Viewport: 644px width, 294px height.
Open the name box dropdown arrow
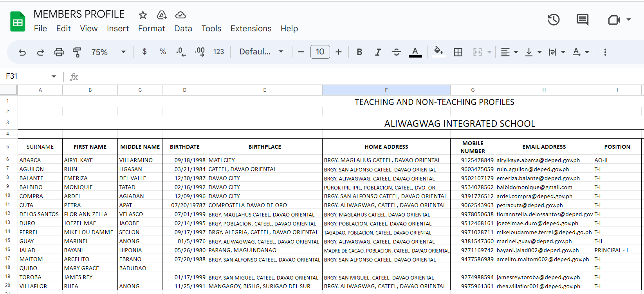coord(54,76)
